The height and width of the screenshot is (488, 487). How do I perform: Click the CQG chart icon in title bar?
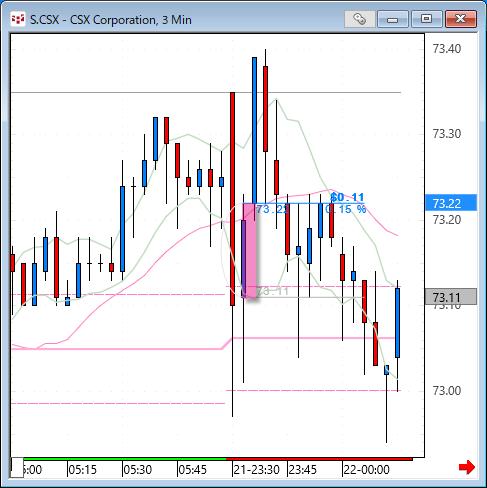pos(18,20)
